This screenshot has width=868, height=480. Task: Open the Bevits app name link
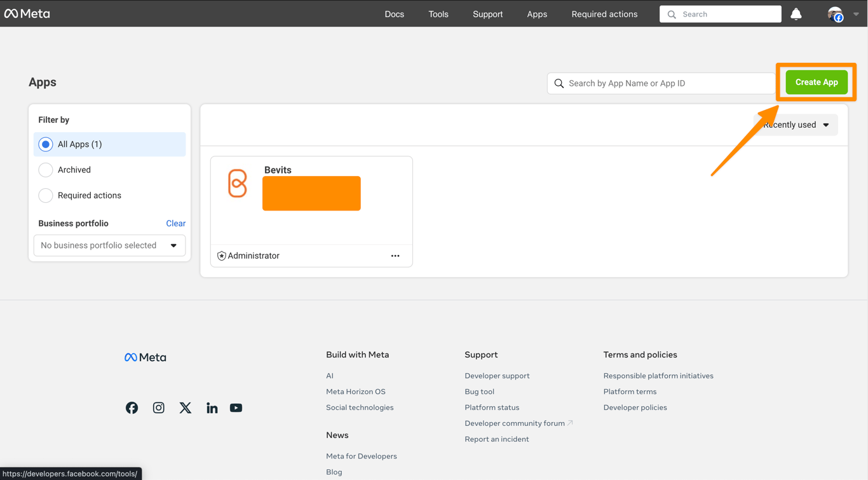click(x=278, y=170)
